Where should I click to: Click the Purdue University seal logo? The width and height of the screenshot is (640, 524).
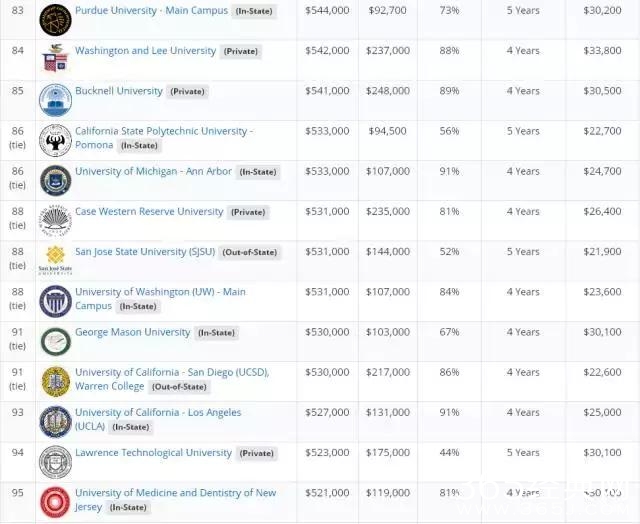(55, 19)
